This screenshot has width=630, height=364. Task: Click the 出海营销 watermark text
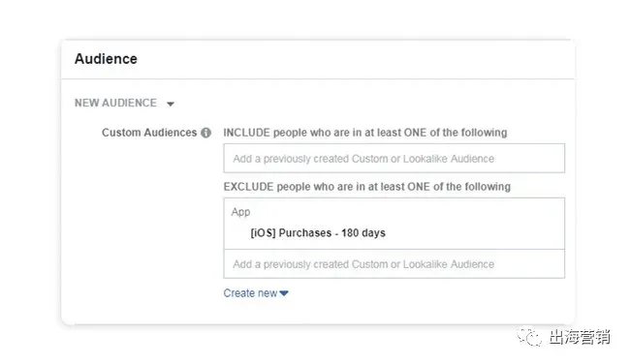click(580, 337)
